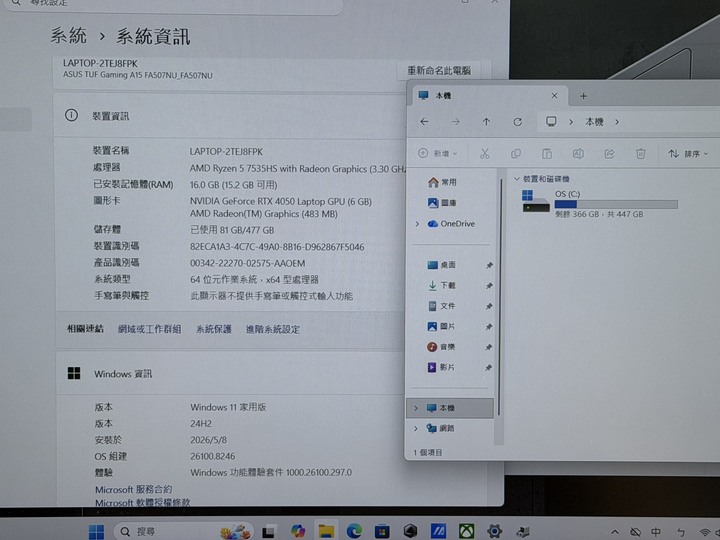Expand the 網路 tree node
The image size is (720, 540).
coord(416,428)
